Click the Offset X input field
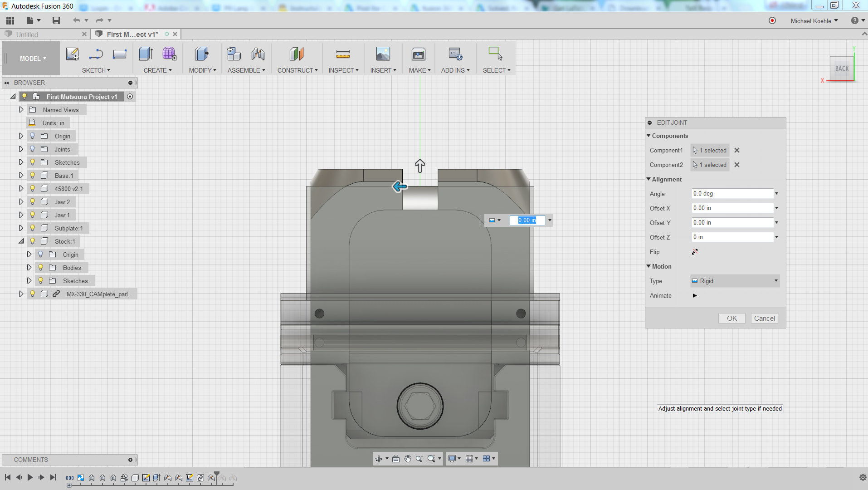The width and height of the screenshot is (868, 490). click(x=732, y=208)
